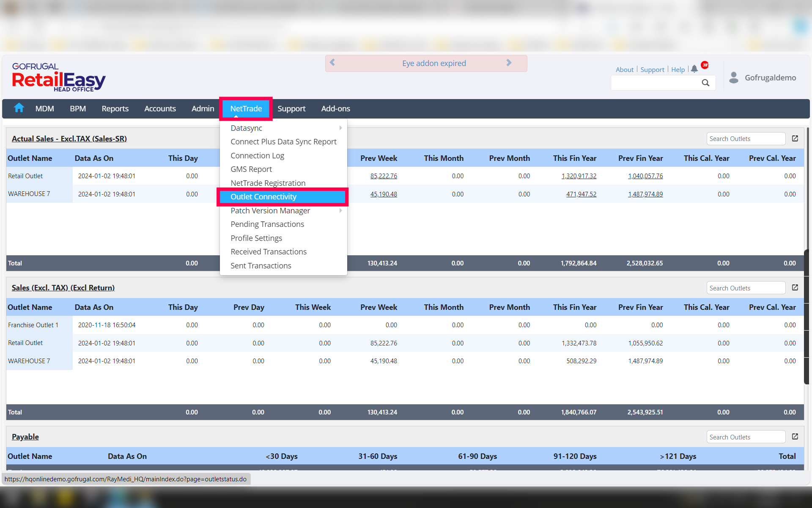The image size is (812, 508).
Task: Click the Home icon in navigation bar
Action: (19, 108)
